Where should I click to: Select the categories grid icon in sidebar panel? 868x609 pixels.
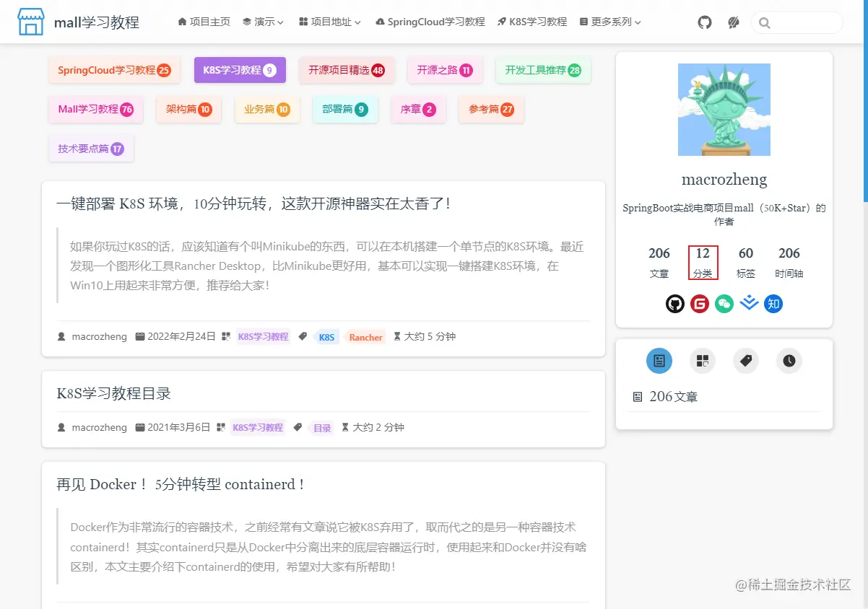point(703,361)
